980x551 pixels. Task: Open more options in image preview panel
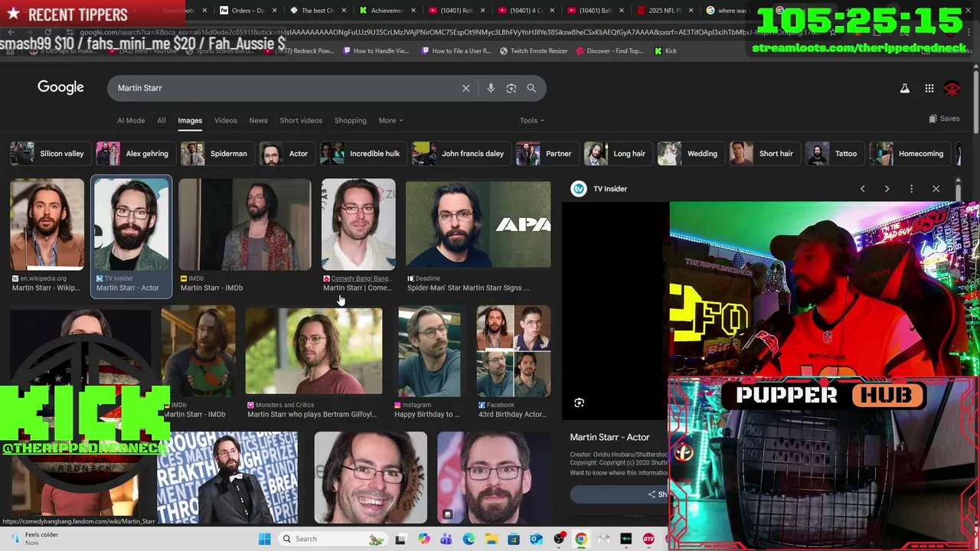coord(911,189)
